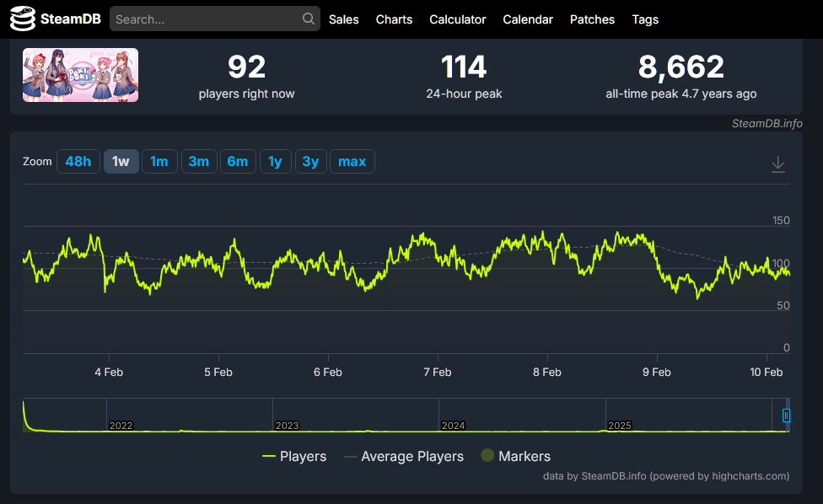Viewport: 823px width, 504px height.
Task: Click the 5 Feb axis label
Action: click(x=218, y=372)
